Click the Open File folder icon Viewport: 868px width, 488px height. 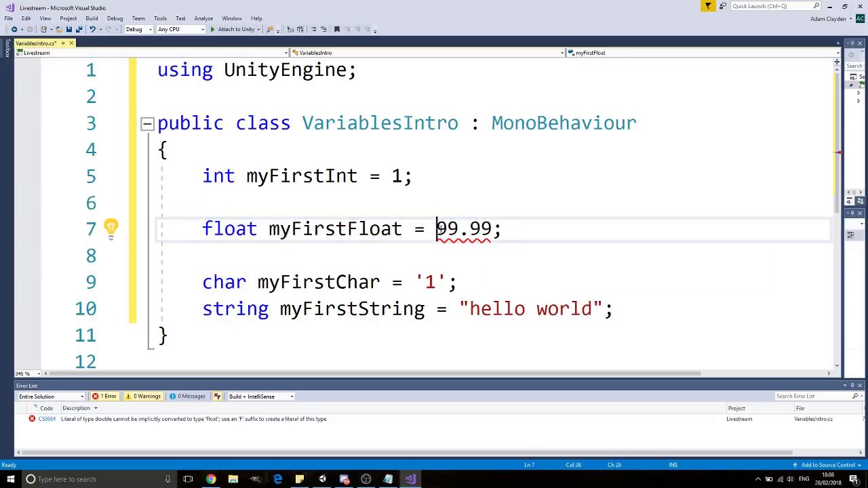(59, 29)
